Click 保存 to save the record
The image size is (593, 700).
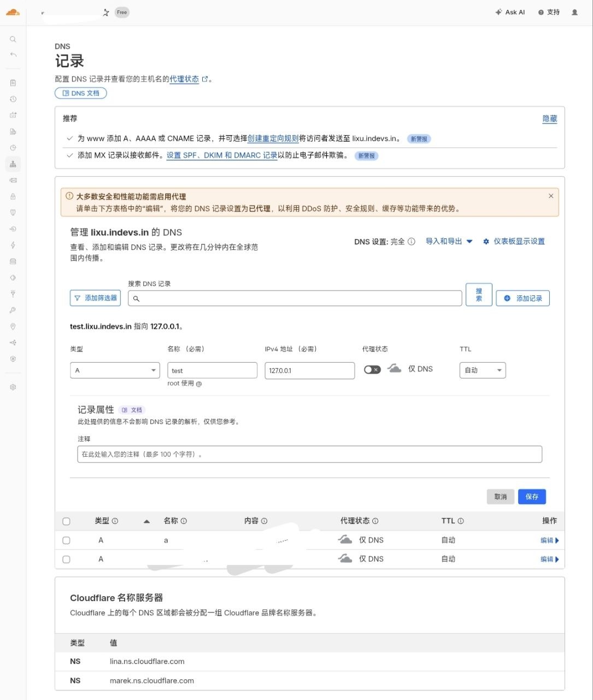532,497
